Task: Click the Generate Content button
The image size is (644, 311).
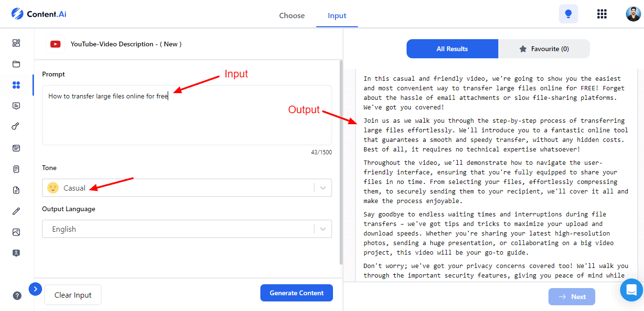Action: 296,293
